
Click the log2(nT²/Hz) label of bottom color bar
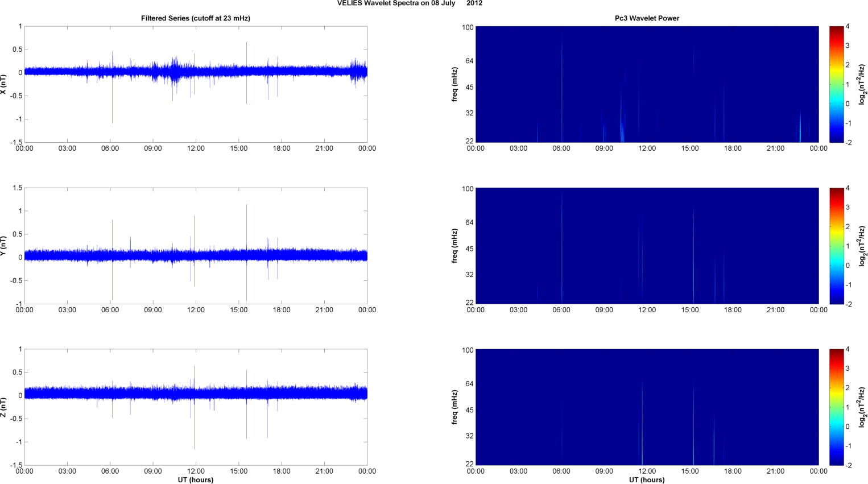[x=862, y=407]
